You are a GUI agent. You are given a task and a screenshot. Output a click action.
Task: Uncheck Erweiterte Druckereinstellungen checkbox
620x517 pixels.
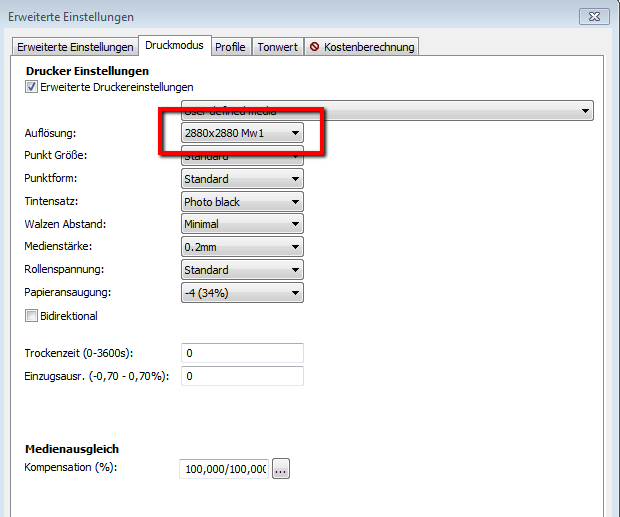point(31,88)
